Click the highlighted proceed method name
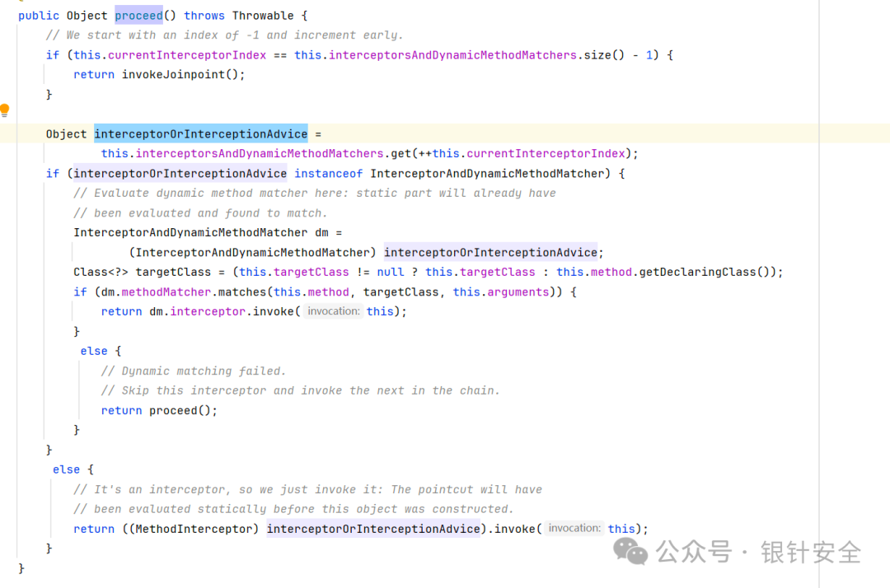890x588 pixels. pyautogui.click(x=139, y=16)
